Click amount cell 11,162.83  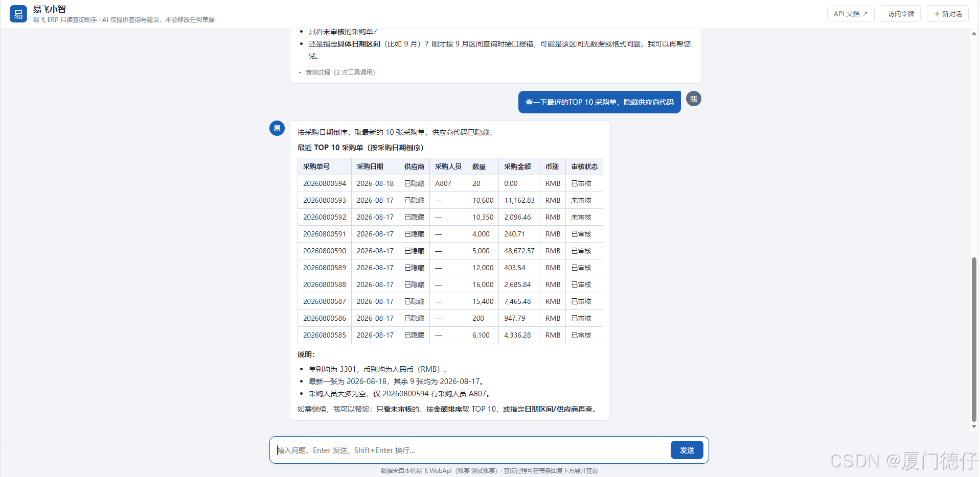tap(519, 200)
